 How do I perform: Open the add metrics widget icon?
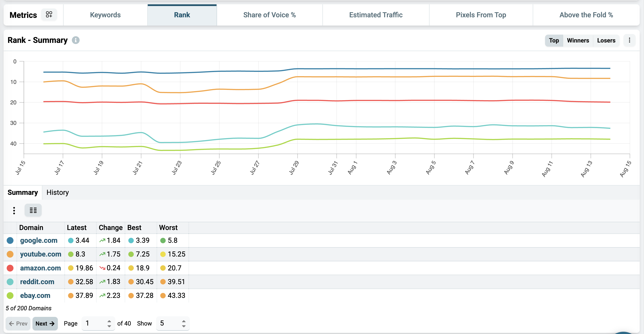49,14
